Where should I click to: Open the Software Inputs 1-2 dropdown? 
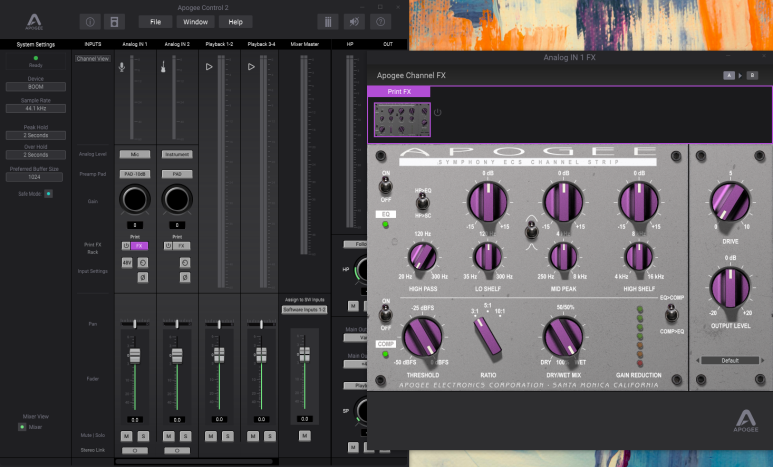click(x=304, y=310)
